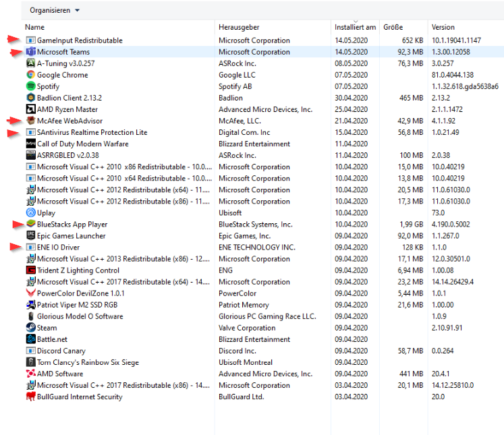
Task: Select the Google Chrome entry name
Action: coord(62,75)
